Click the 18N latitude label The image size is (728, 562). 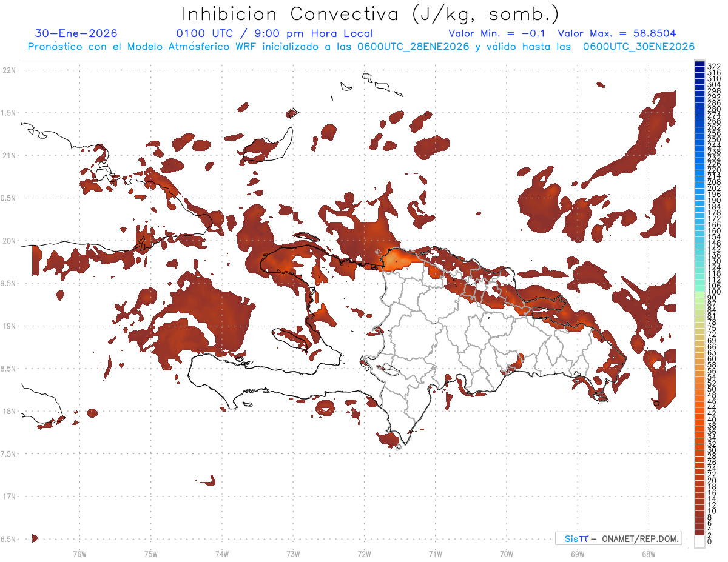[9, 411]
